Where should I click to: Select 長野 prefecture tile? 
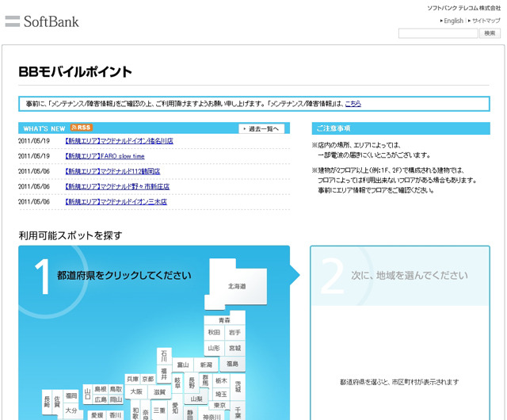tap(192, 383)
